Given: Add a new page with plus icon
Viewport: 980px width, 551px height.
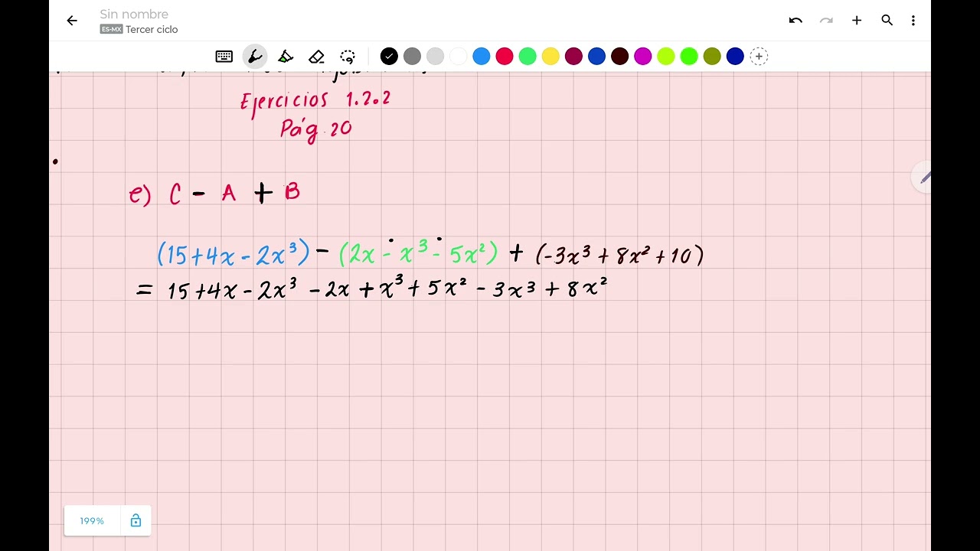Looking at the screenshot, I should click(x=857, y=21).
